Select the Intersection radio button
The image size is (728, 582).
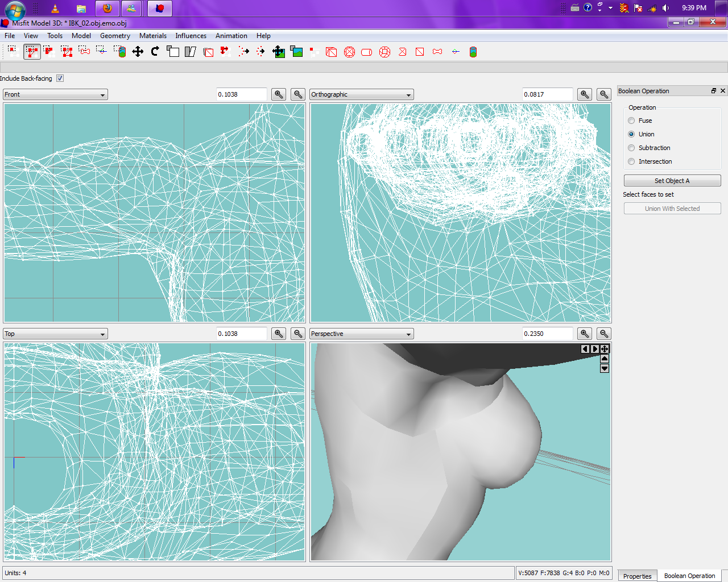tap(631, 161)
